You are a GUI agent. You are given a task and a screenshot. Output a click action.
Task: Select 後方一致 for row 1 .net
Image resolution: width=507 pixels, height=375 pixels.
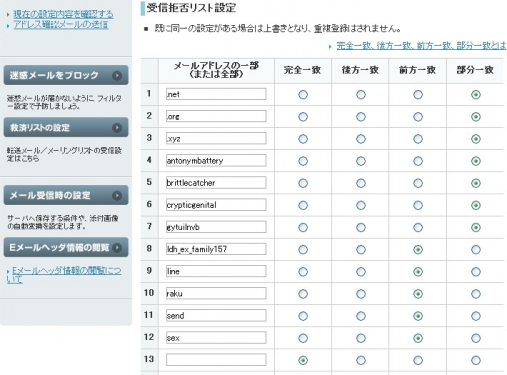point(361,95)
